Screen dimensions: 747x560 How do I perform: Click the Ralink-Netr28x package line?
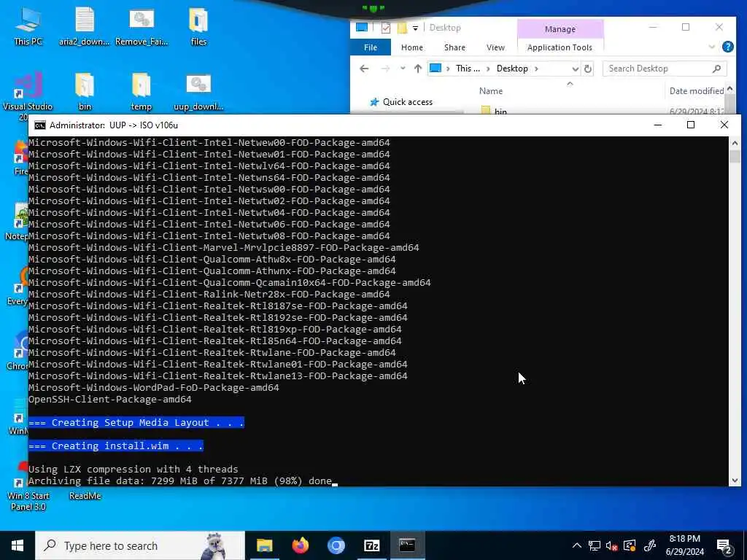tap(209, 295)
